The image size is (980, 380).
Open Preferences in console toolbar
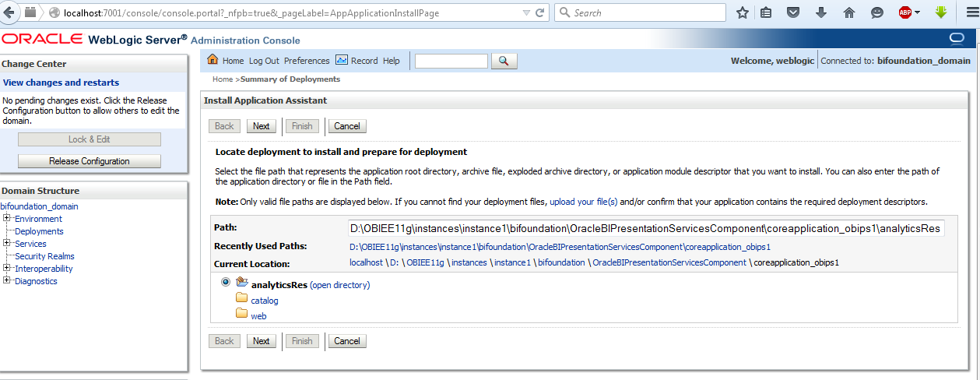click(x=307, y=61)
